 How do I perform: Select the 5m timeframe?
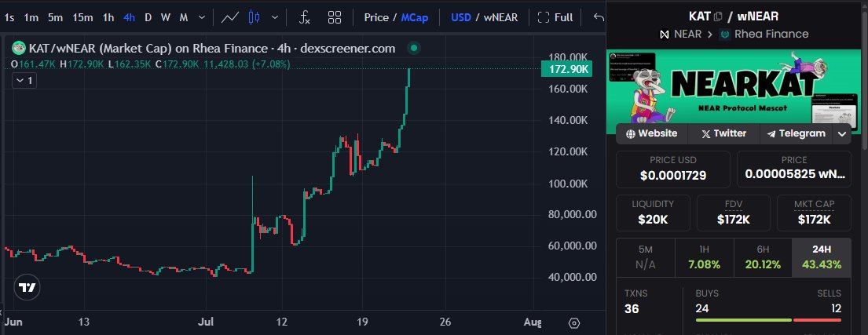click(55, 18)
